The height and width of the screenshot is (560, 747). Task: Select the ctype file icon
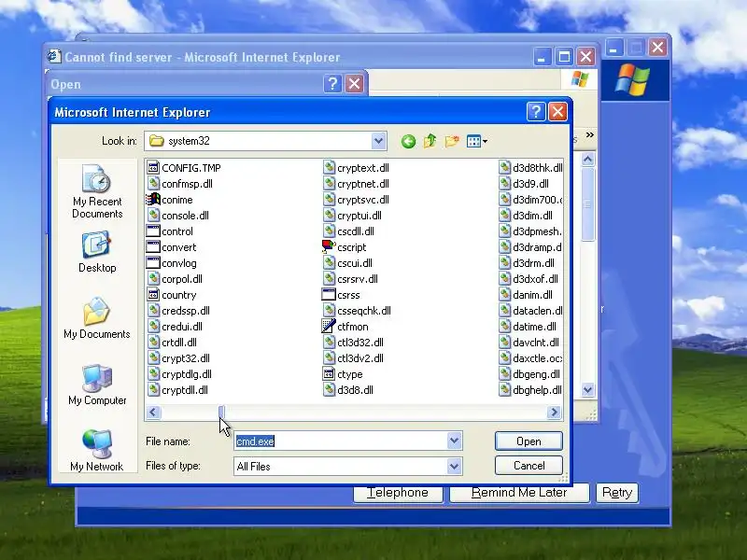coord(329,374)
